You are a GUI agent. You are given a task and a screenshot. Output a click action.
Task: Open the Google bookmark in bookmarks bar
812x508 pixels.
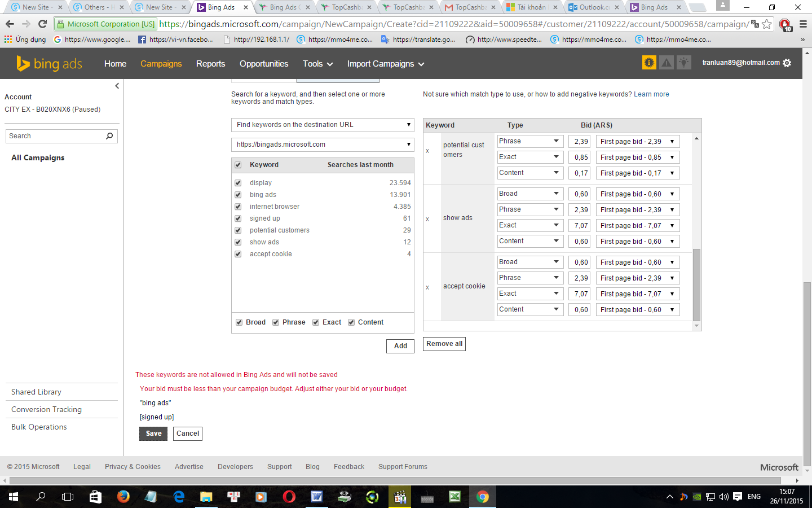(92, 40)
